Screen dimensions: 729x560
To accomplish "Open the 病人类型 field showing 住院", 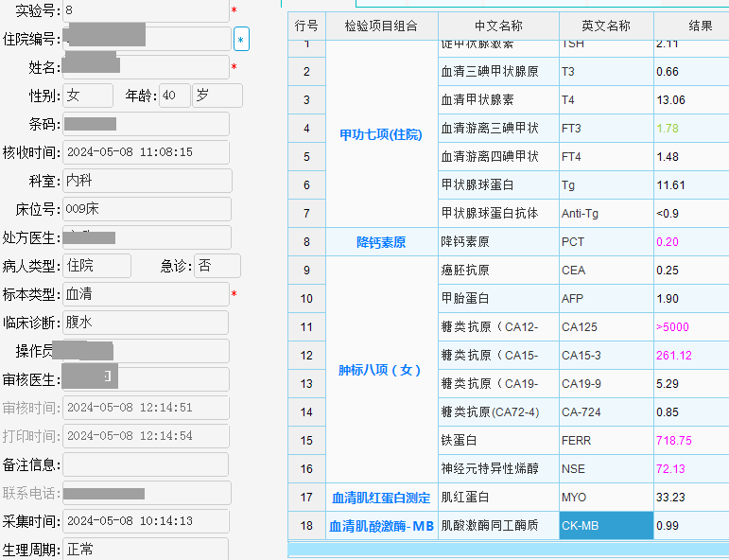I will coord(96,266).
